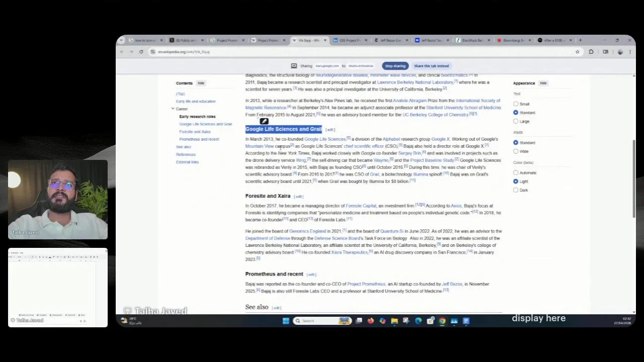Switch to the 'how to turn' tab
The width and height of the screenshot is (644, 362).
click(144, 40)
